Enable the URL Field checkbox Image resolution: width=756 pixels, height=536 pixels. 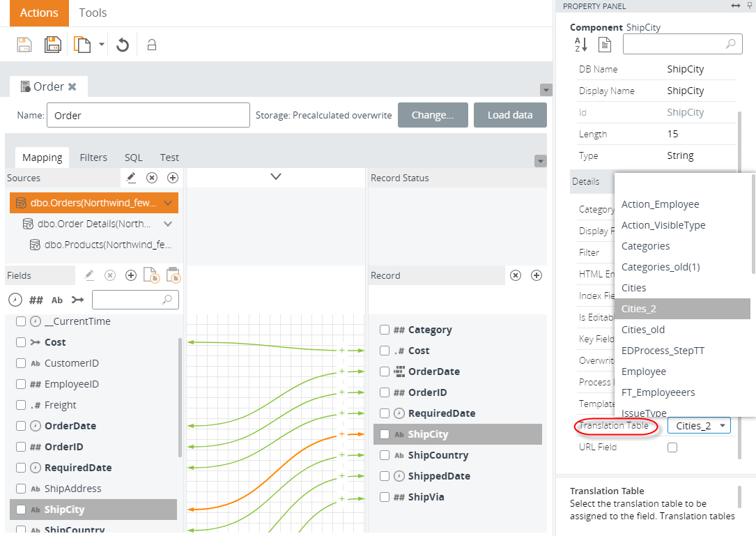(672, 447)
